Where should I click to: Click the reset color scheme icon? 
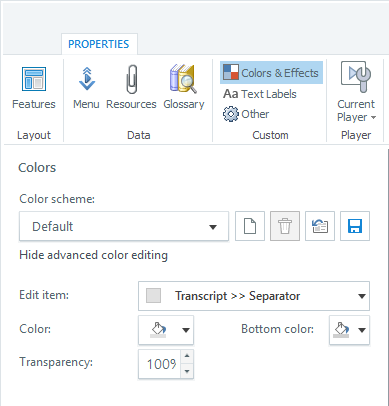coord(320,226)
